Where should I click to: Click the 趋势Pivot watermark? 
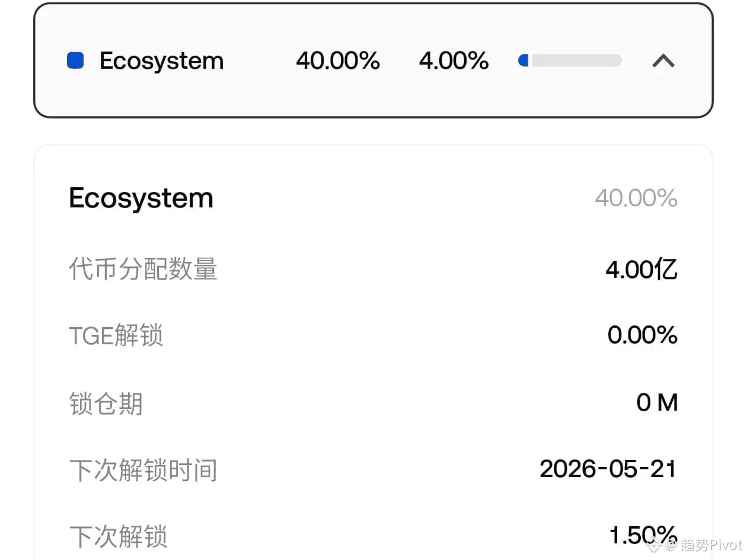711,545
